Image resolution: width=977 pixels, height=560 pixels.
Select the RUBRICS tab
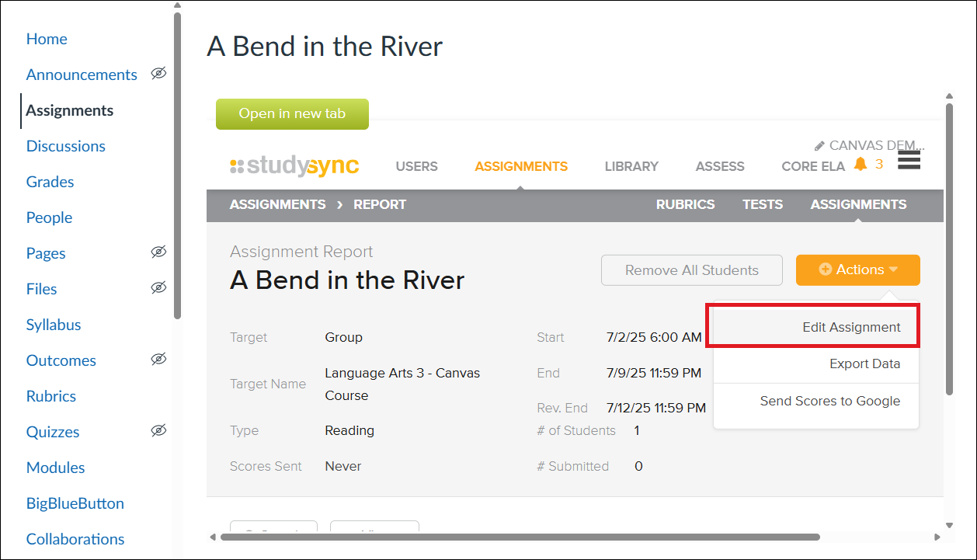(686, 204)
